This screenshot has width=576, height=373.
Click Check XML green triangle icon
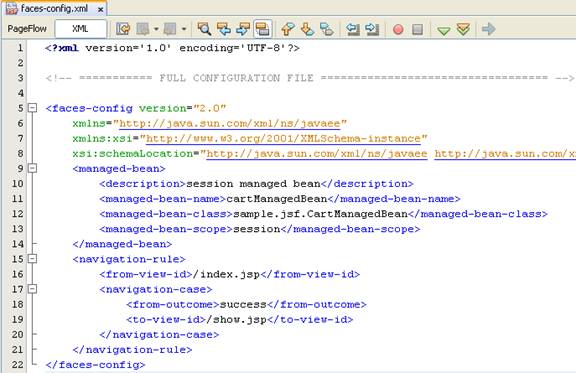444,30
